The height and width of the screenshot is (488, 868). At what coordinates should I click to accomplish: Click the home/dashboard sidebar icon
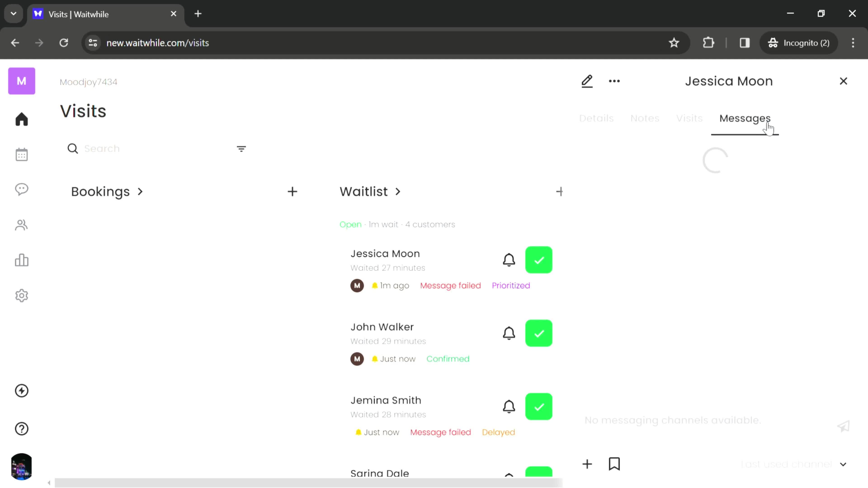point(21,119)
